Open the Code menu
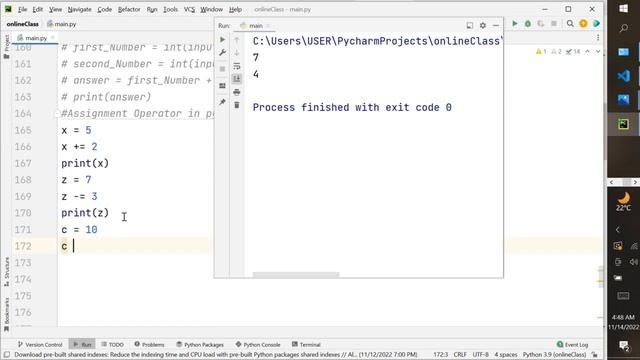 104,9
